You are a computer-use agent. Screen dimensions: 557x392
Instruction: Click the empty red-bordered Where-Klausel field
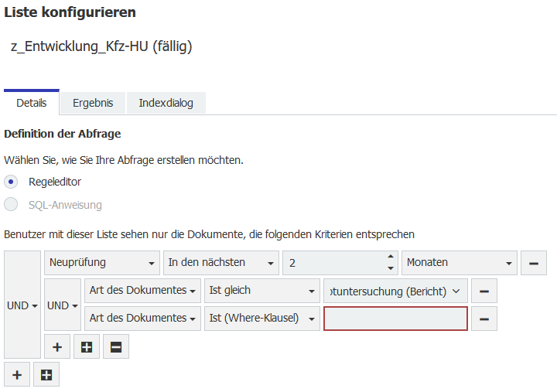click(395, 319)
